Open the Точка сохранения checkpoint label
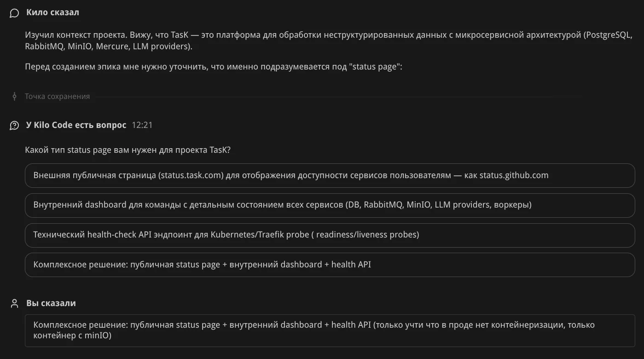This screenshot has height=359, width=644. coord(57,97)
